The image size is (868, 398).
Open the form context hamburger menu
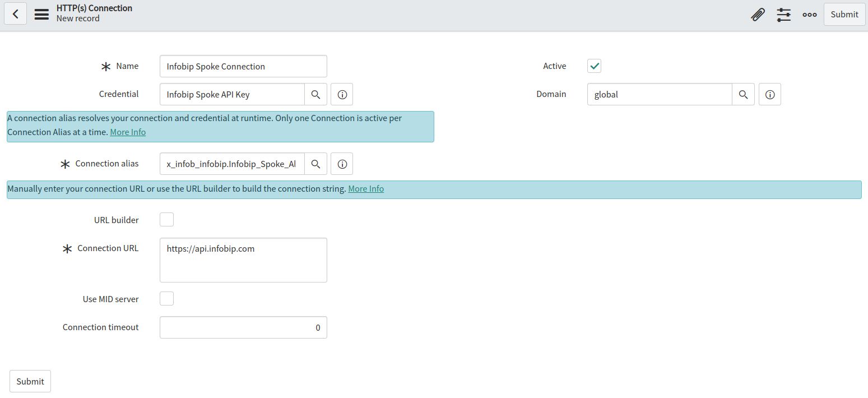[x=41, y=14]
